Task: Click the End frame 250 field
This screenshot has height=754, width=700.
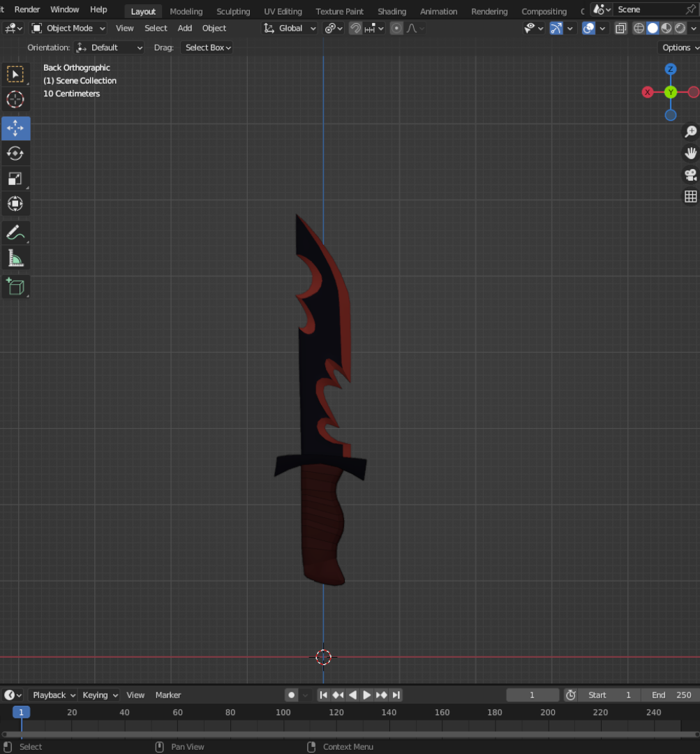Action: [x=671, y=695]
